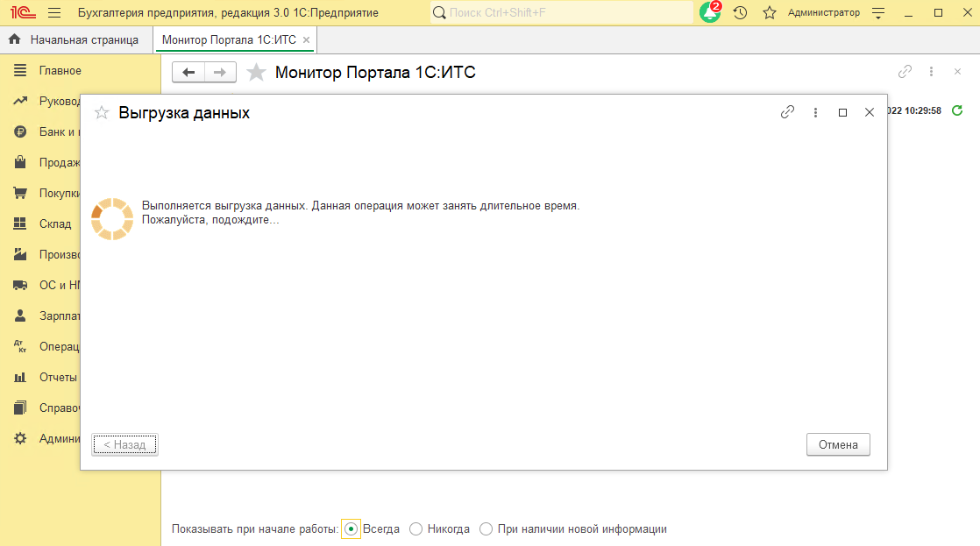This screenshot has height=546, width=980.
Task: Click the Назад button
Action: (x=124, y=444)
